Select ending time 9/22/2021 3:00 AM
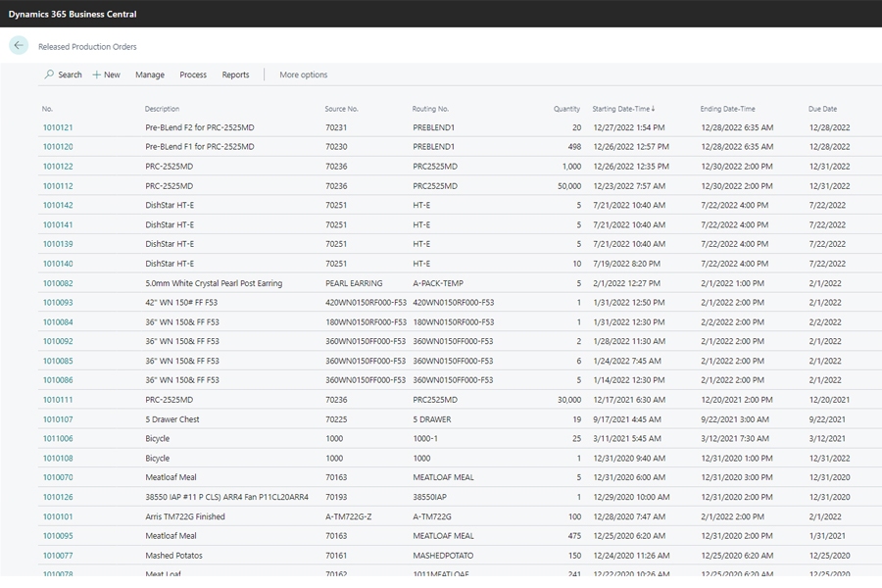This screenshot has width=882, height=588. point(737,419)
